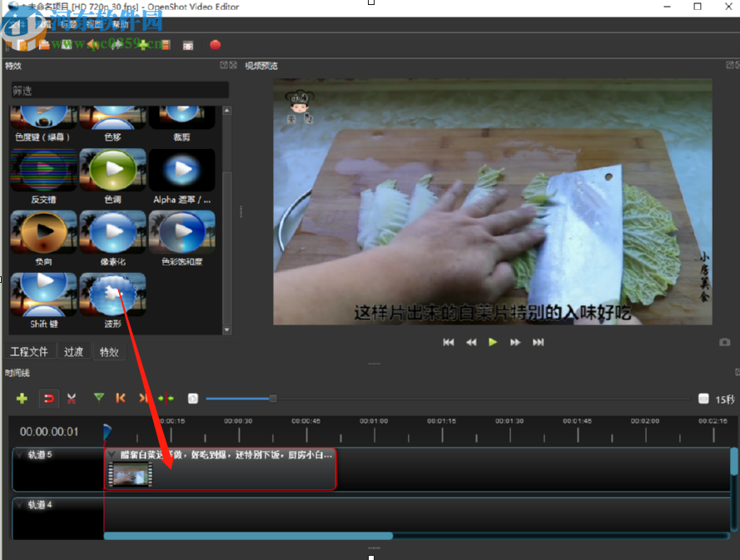This screenshot has width=740, height=560.
Task: Select the razor scissors tool
Action: tap(72, 399)
